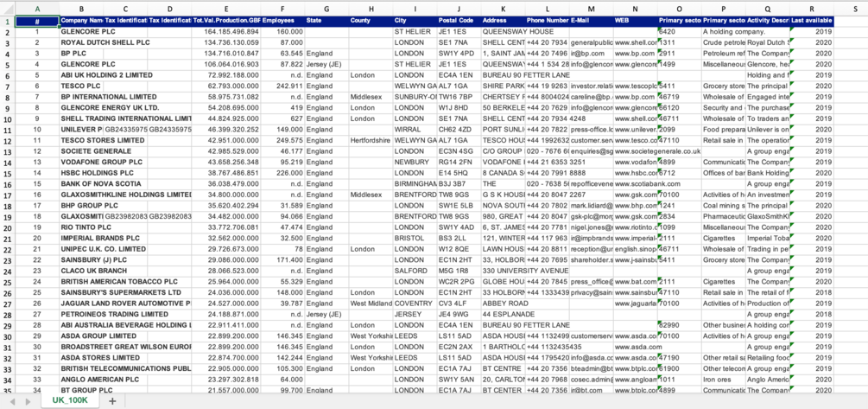The height and width of the screenshot is (409, 868).
Task: Select column A header
Action: pyautogui.click(x=37, y=9)
